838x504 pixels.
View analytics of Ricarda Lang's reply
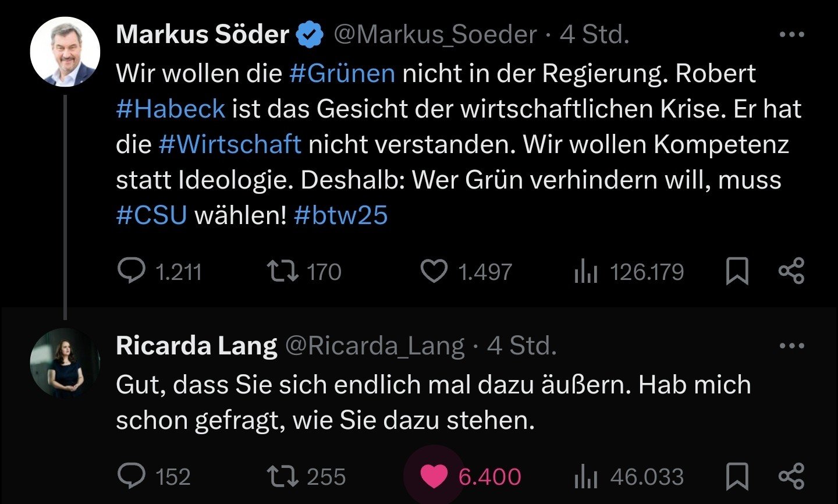point(585,477)
